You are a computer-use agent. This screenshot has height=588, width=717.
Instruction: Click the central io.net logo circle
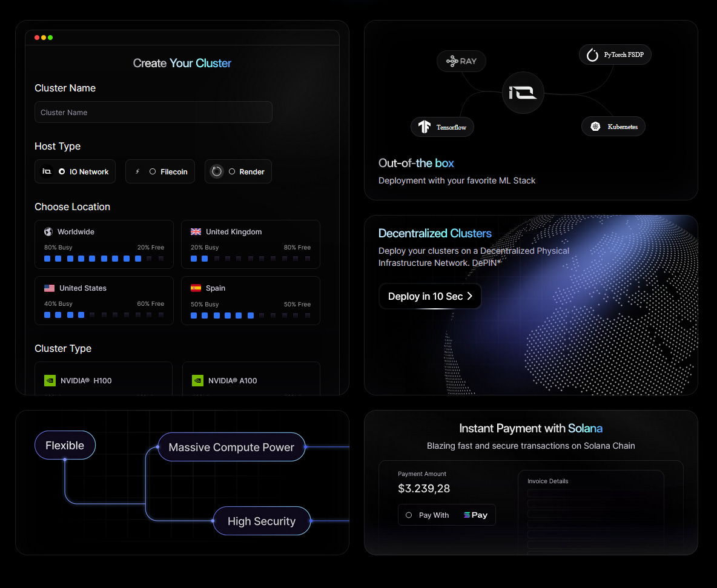point(523,93)
